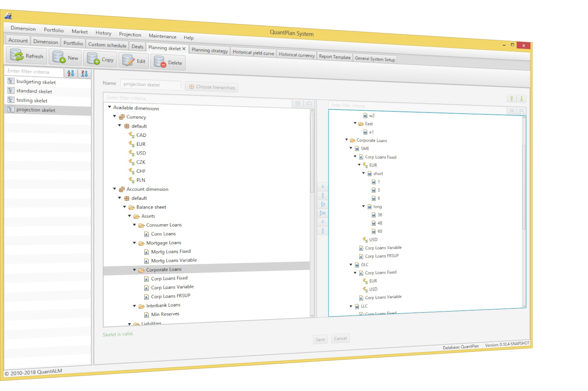Screen dimensions: 588x391
Task: Select maturity 36 in right tree
Action: 380,215
